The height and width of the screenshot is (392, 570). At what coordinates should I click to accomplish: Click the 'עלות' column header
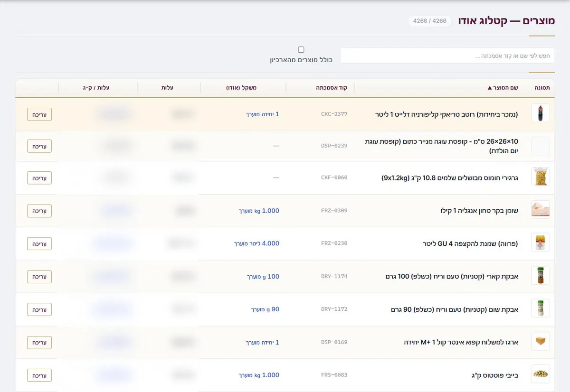[168, 88]
